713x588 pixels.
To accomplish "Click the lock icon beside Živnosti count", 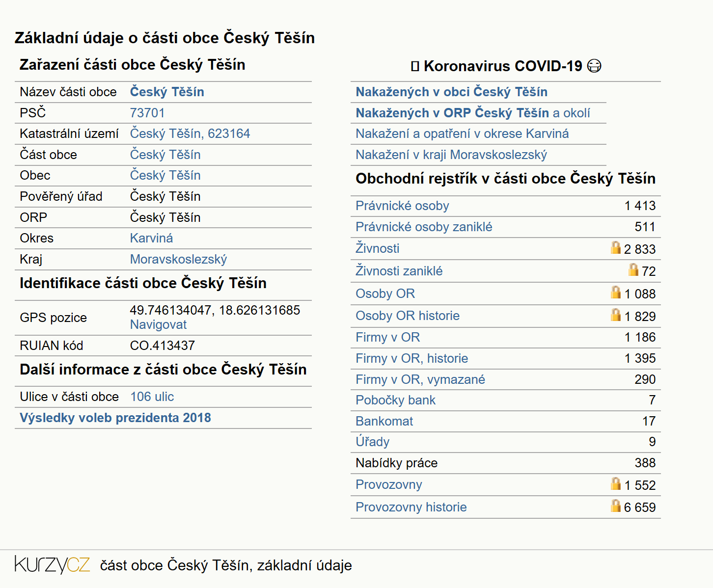I will tap(616, 247).
